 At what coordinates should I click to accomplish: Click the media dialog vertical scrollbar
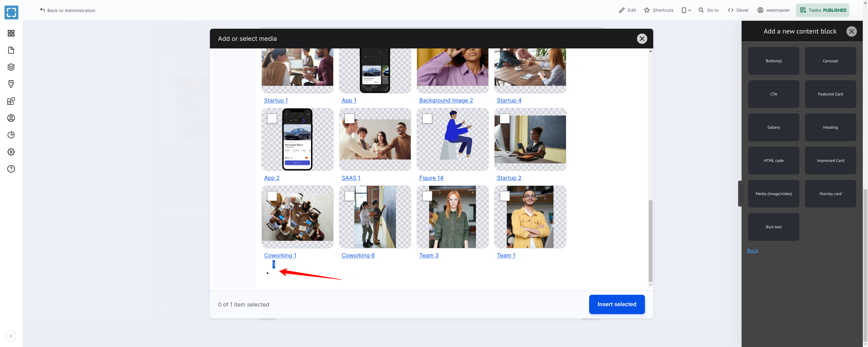[650, 241]
